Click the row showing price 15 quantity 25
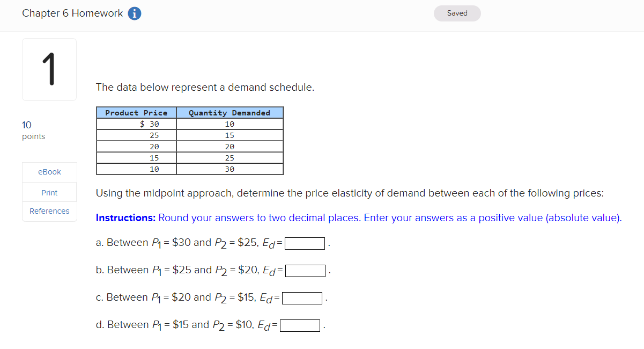This screenshot has width=644, height=349. [190, 157]
